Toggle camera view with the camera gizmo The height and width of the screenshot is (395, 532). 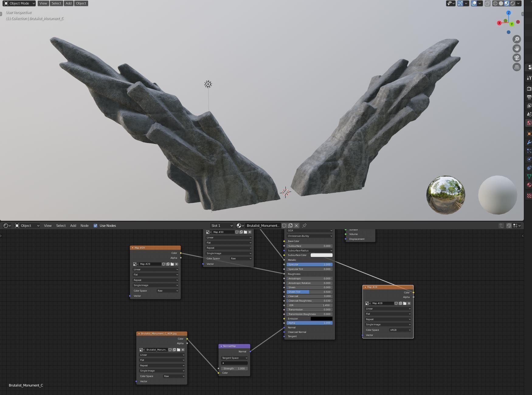coord(516,58)
